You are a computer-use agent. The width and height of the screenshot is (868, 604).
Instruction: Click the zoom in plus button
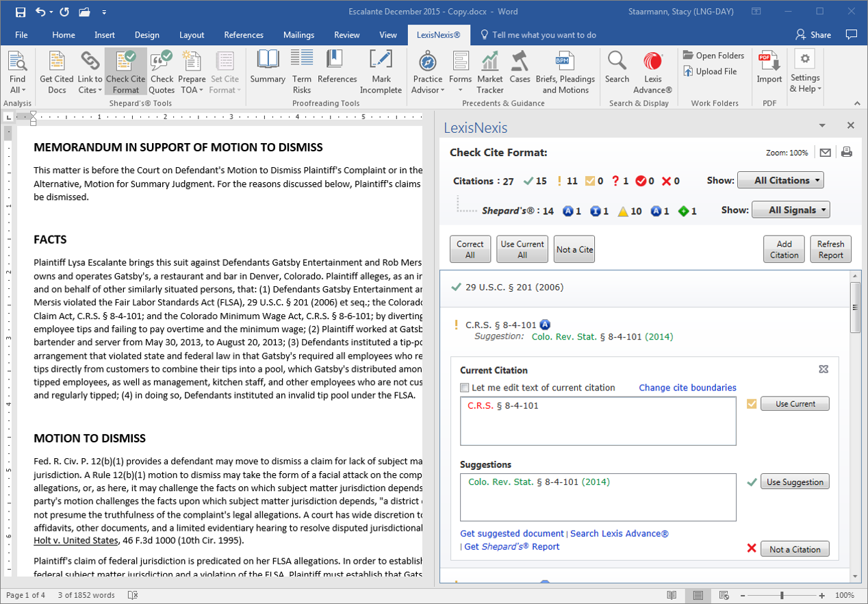(x=821, y=595)
